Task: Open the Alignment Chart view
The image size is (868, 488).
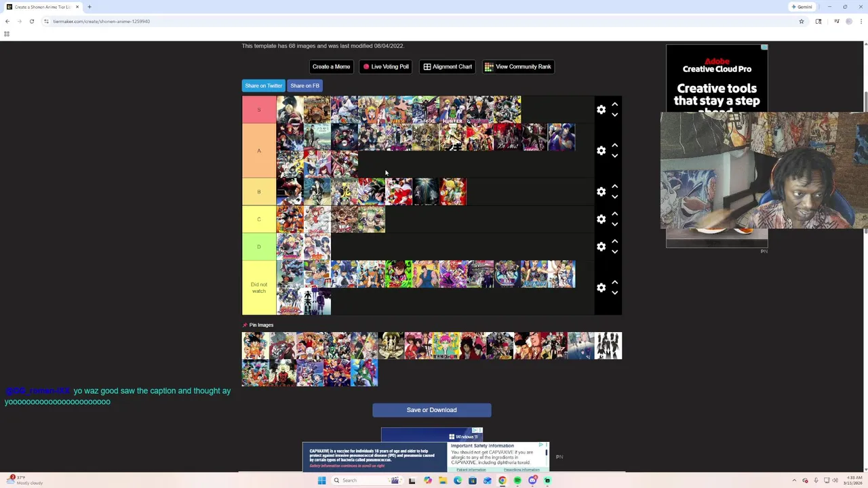Action: [448, 66]
